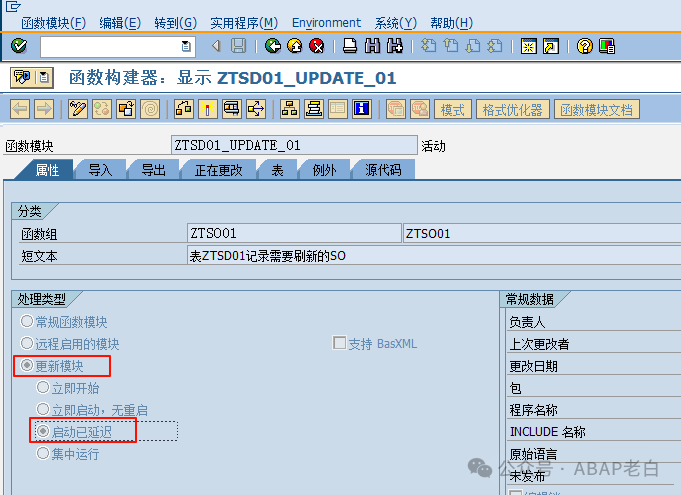
Task: Select 立即开始 radio button
Action: point(43,387)
